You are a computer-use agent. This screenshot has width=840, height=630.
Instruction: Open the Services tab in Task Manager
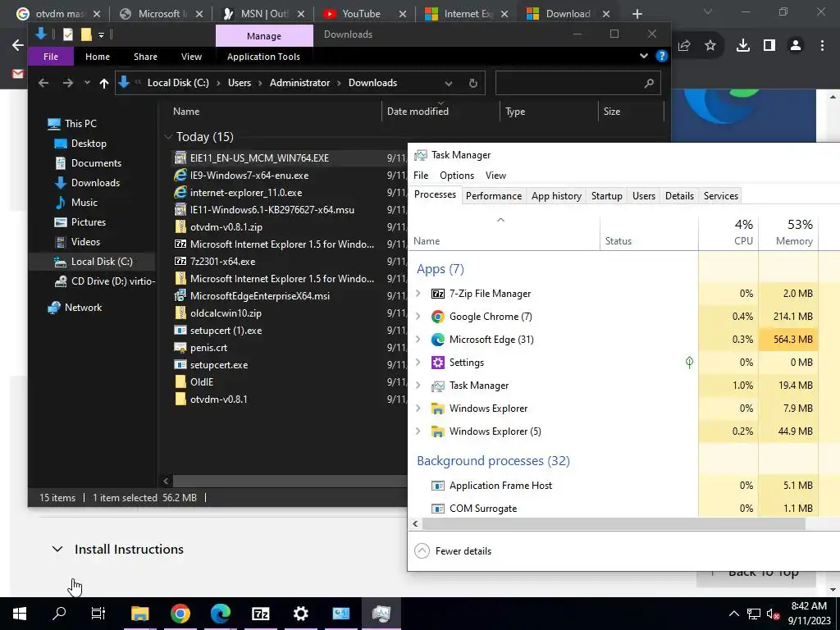click(720, 195)
